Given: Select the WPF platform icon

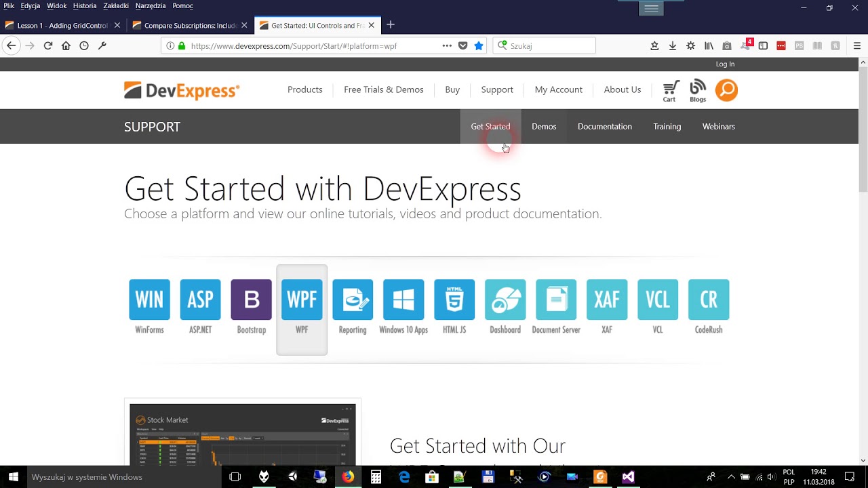Looking at the screenshot, I should (302, 300).
